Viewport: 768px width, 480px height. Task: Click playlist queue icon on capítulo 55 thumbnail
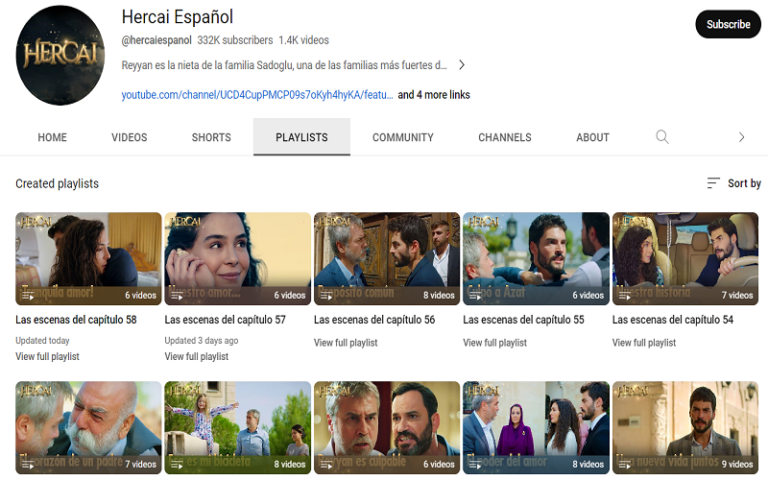475,295
